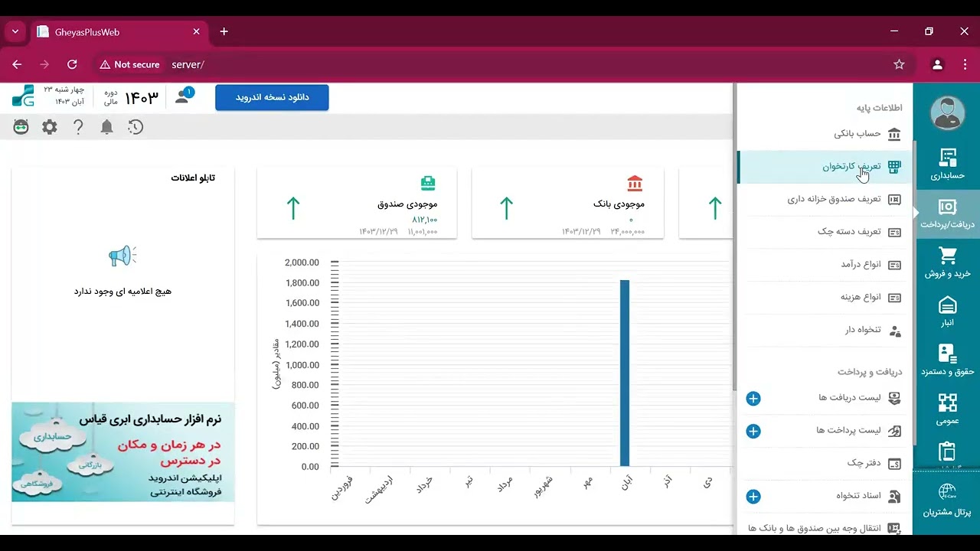This screenshot has height=551, width=980.
Task: Open a new browser tab
Action: point(224,32)
